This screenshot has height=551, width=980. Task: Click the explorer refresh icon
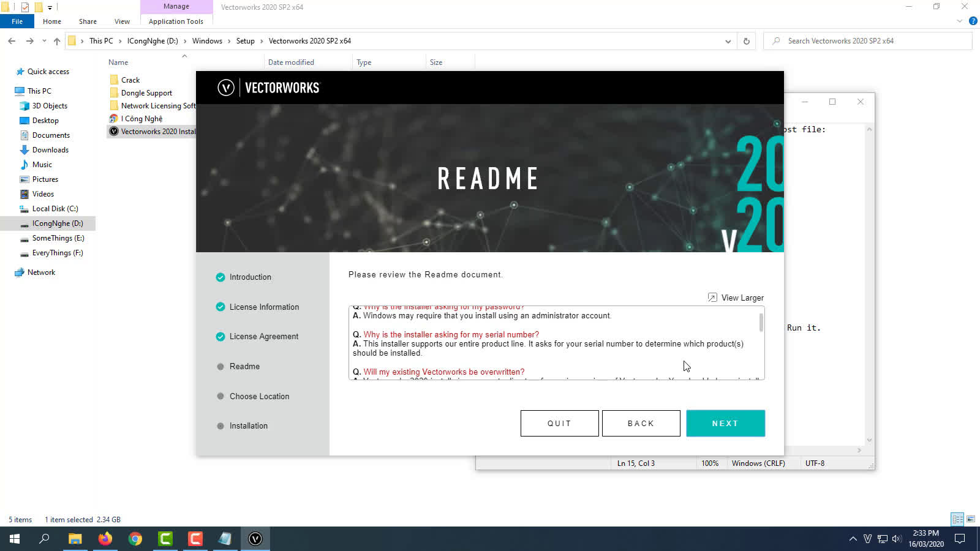(x=746, y=41)
